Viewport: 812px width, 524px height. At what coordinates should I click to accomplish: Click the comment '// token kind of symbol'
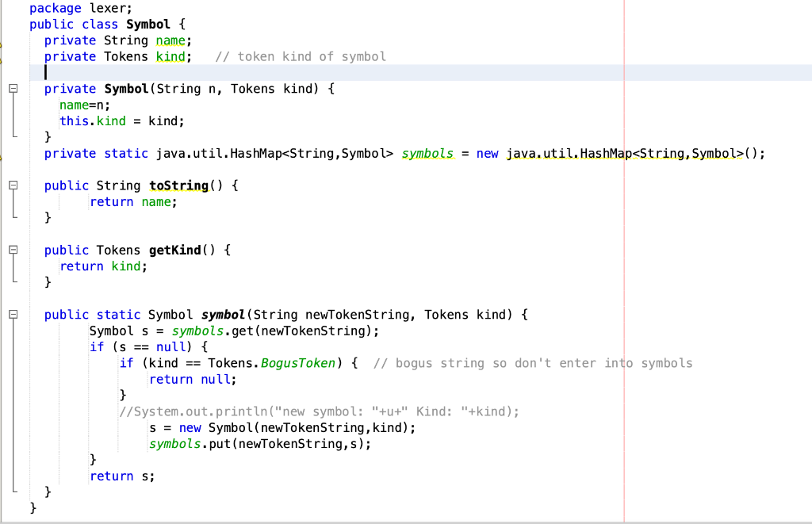(x=301, y=56)
